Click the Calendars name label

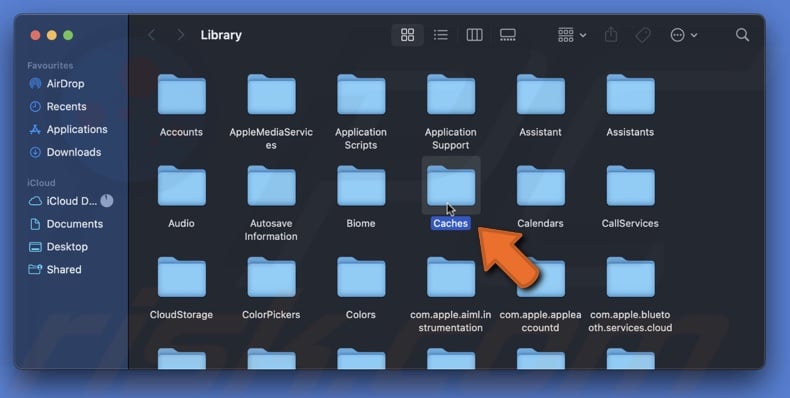click(540, 223)
